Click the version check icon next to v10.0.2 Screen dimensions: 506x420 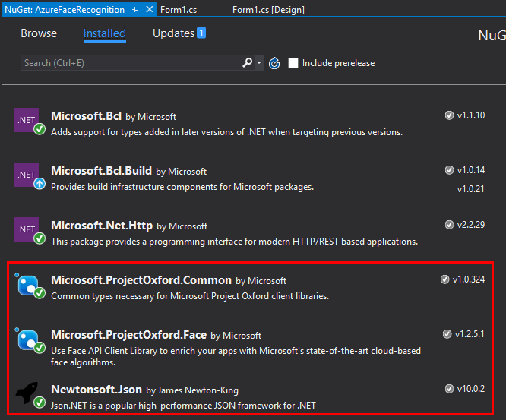pyautogui.click(x=449, y=389)
